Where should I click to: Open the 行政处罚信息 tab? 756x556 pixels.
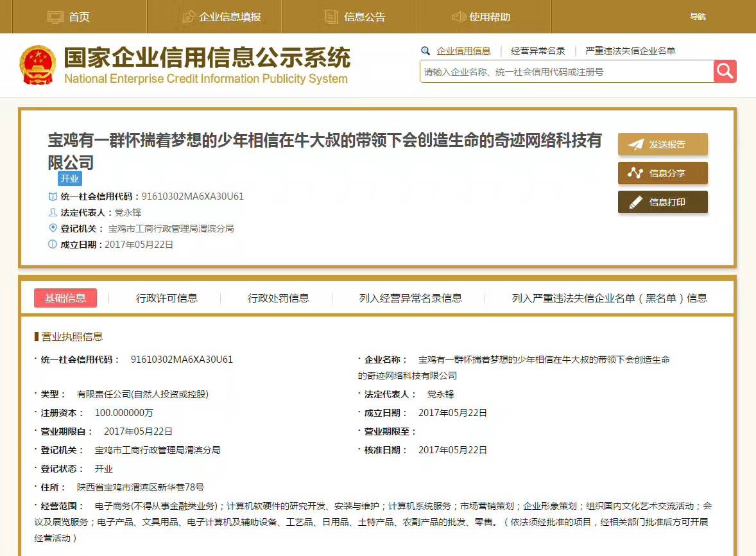pos(279,298)
